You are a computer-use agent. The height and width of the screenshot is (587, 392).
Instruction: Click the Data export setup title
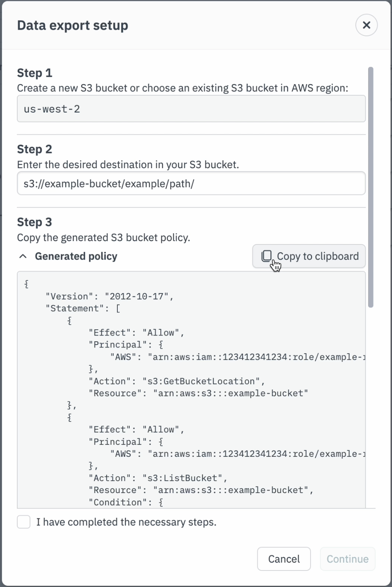(72, 25)
